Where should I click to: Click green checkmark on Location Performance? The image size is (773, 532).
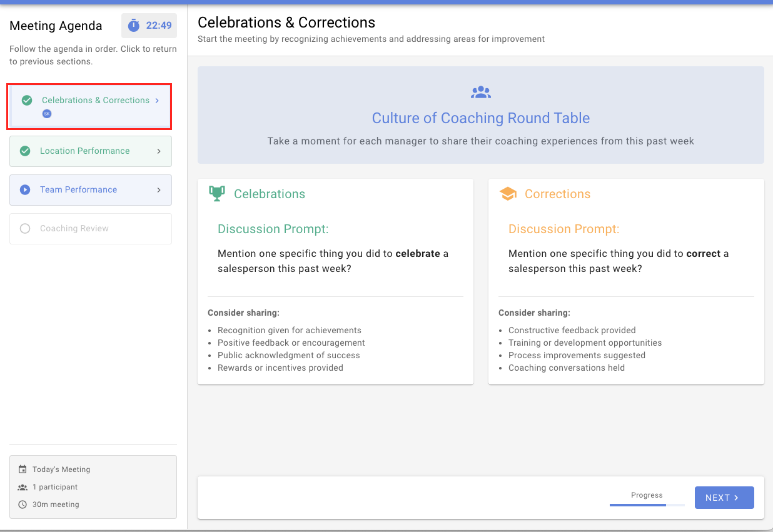[25, 151]
